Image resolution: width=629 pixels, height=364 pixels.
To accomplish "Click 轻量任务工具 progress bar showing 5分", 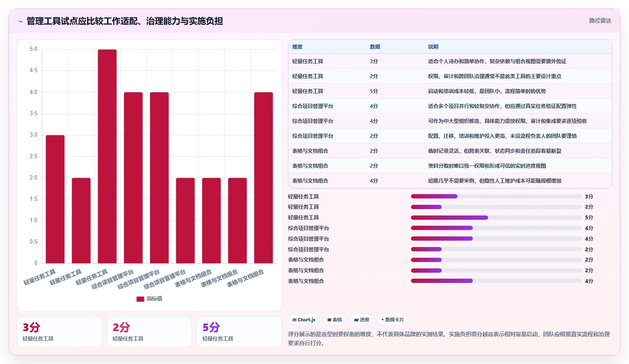I will pos(496,218).
